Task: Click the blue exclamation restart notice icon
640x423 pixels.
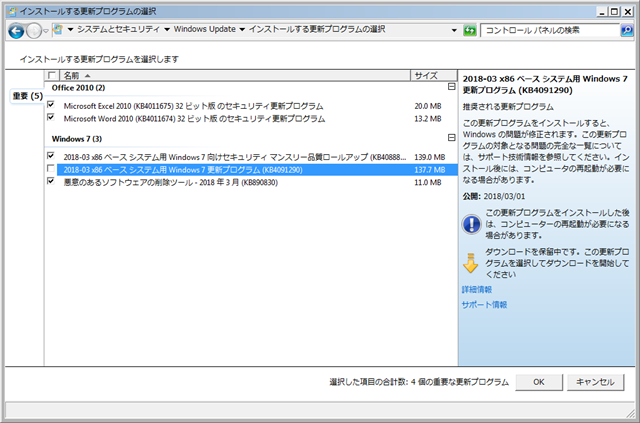Action: coord(471,224)
